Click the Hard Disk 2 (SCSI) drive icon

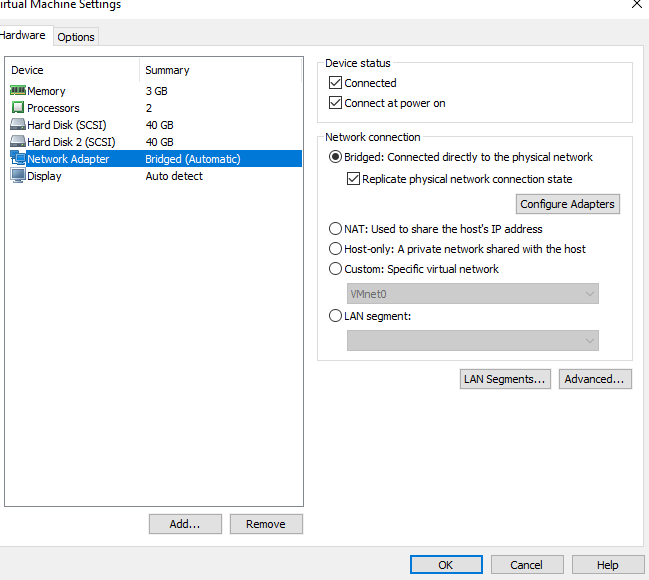(x=18, y=142)
